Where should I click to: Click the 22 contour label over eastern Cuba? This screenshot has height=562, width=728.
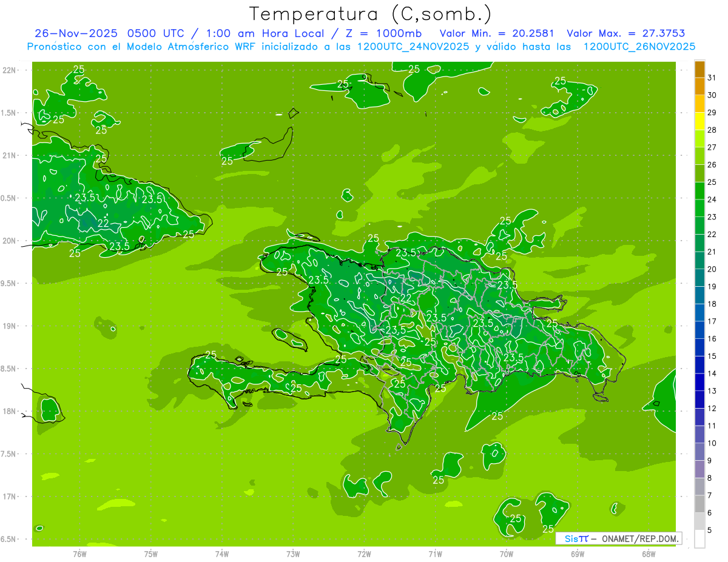(x=103, y=223)
